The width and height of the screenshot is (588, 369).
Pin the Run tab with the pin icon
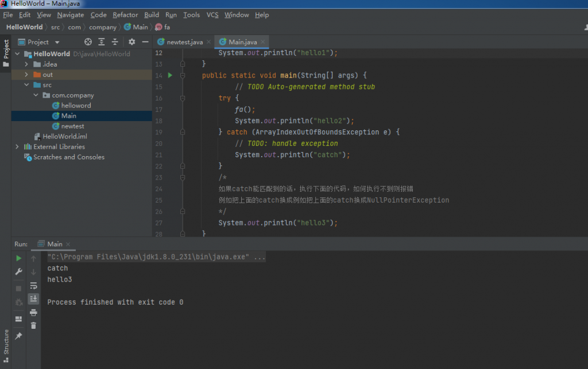18,336
